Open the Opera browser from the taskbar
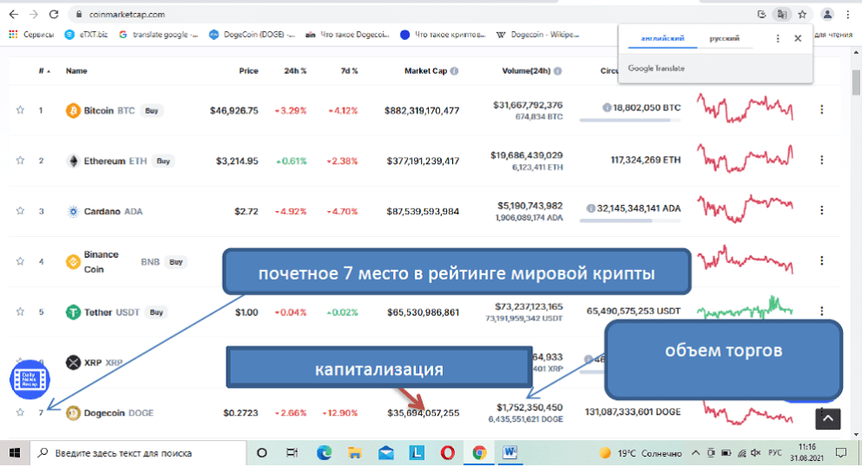Image resolution: width=868 pixels, height=467 pixels. 449,453
